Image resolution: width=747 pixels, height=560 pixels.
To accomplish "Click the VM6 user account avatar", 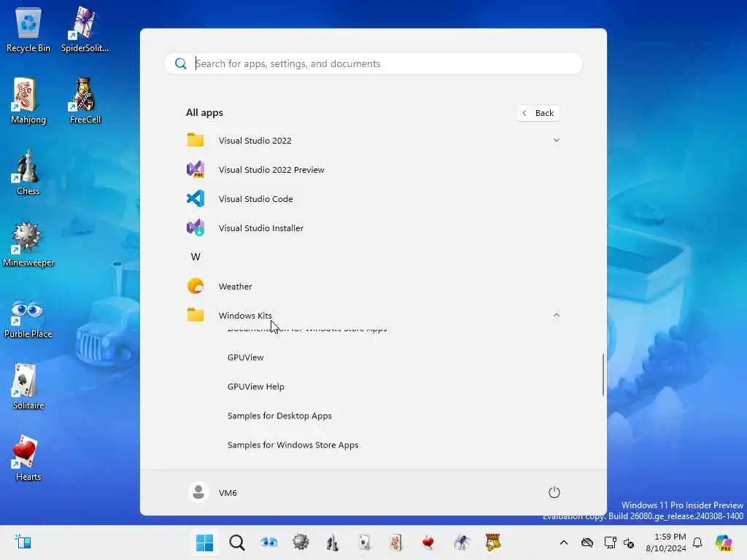I will click(x=198, y=492).
